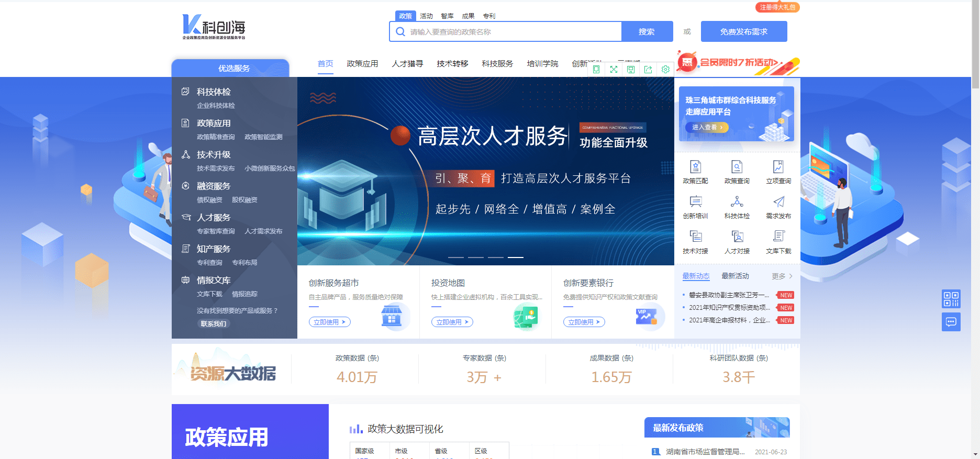Viewport: 980px width, 459px height.
Task: Switch search category to 专利
Action: click(489, 16)
